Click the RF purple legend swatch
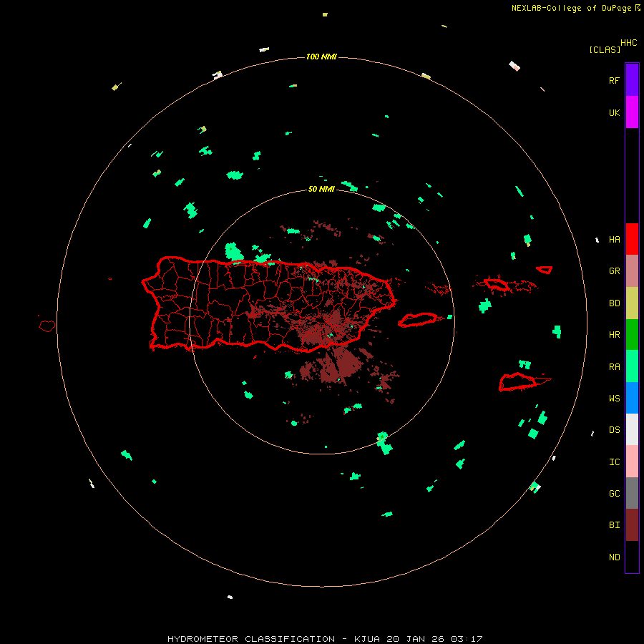 coord(632,80)
